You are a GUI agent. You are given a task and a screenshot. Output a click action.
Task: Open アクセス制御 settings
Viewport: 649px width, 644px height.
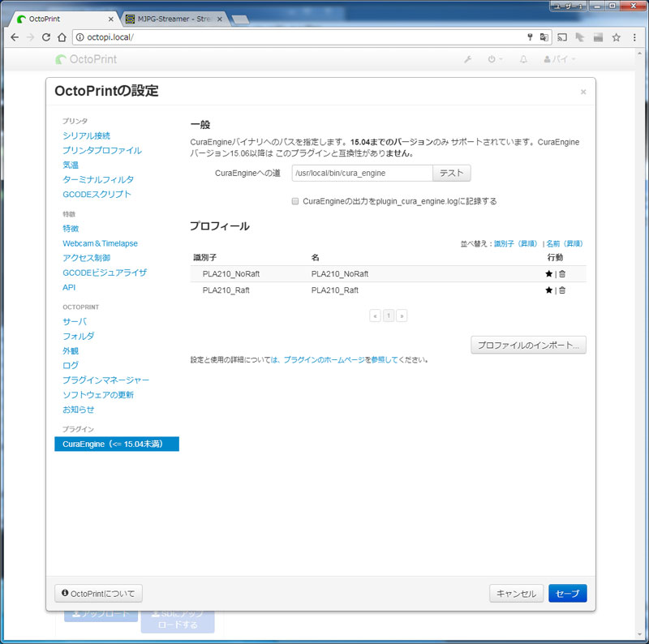point(86,258)
